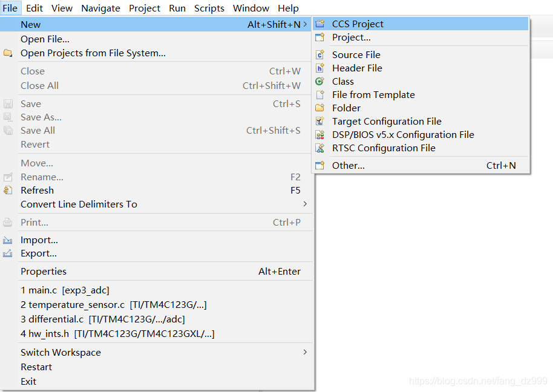Click File from Template label
The height and width of the screenshot is (392, 553).
[373, 95]
